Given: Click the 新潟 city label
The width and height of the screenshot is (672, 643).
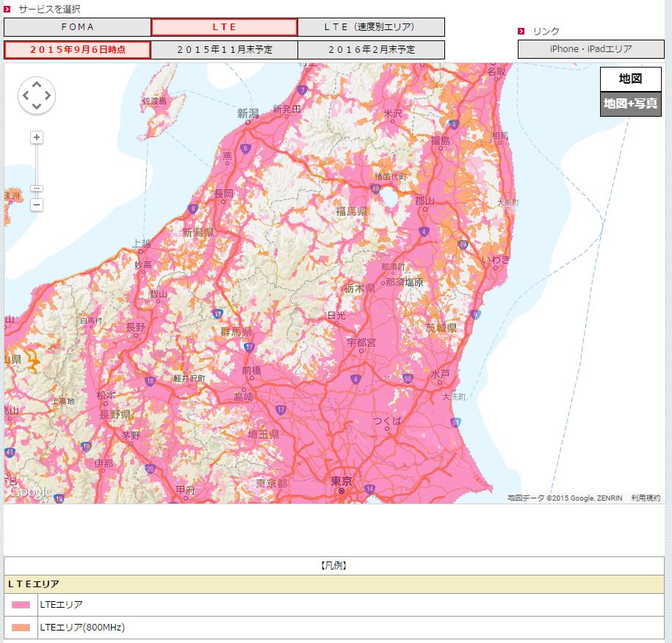Looking at the screenshot, I should (248, 114).
